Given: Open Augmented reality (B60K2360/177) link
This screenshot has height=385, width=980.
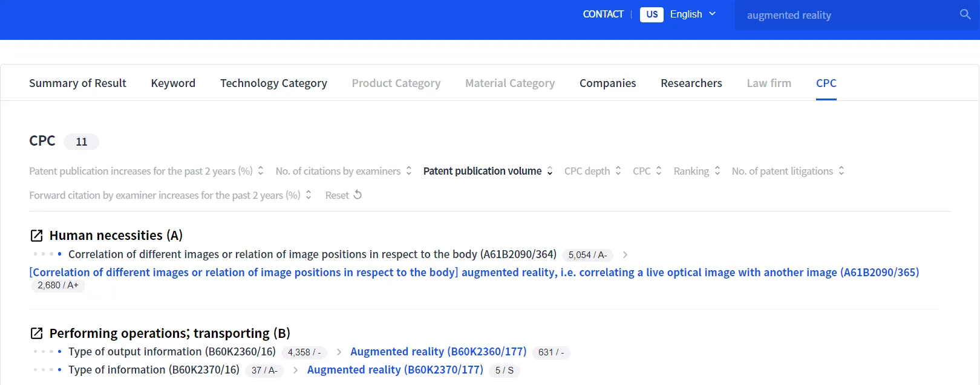Looking at the screenshot, I should 438,352.
